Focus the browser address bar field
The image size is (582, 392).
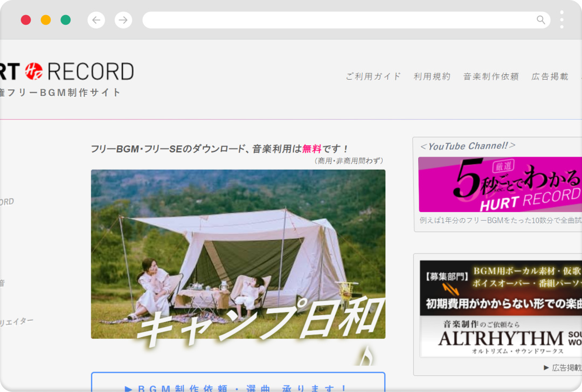pyautogui.click(x=347, y=20)
